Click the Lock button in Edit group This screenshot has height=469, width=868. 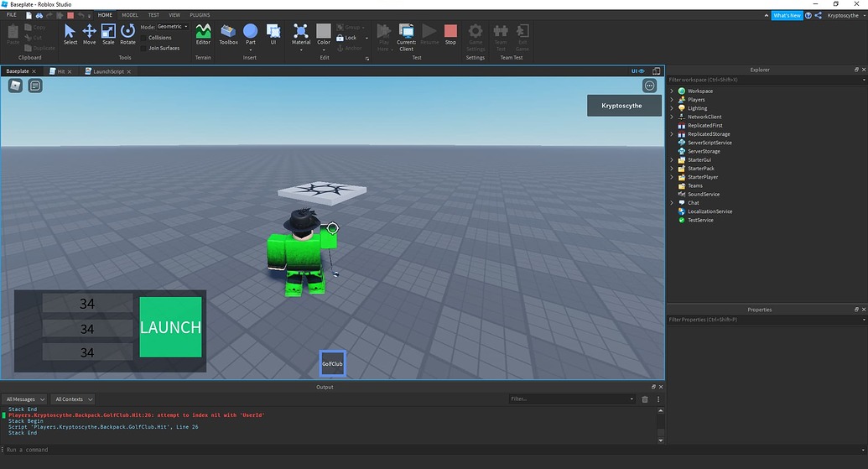[x=346, y=38]
